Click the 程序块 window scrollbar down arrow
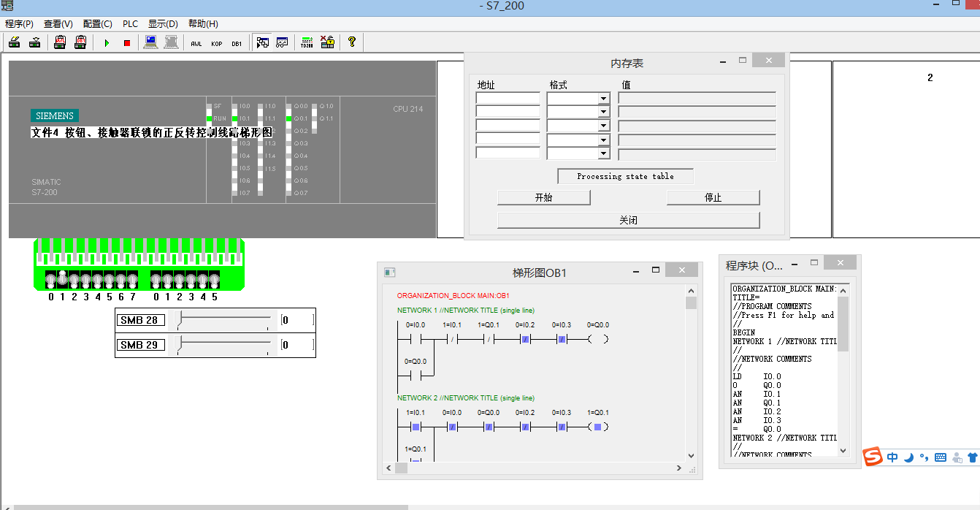This screenshot has height=510, width=980. [x=843, y=451]
